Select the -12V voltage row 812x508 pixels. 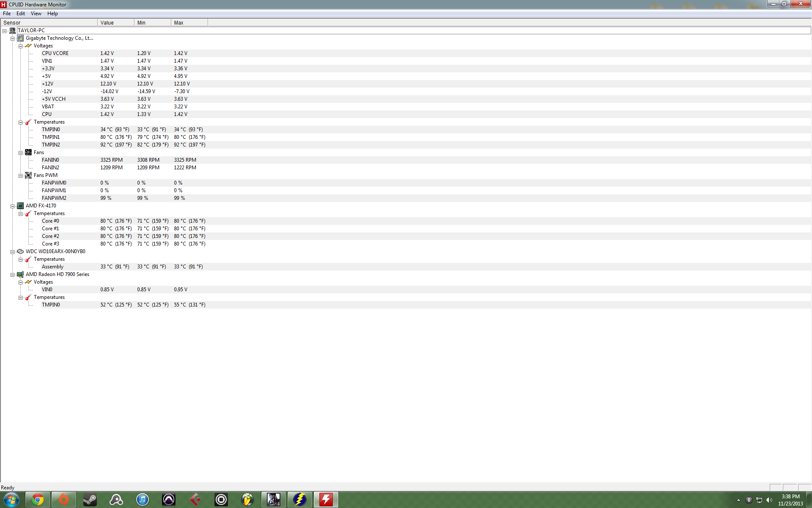click(x=426, y=91)
